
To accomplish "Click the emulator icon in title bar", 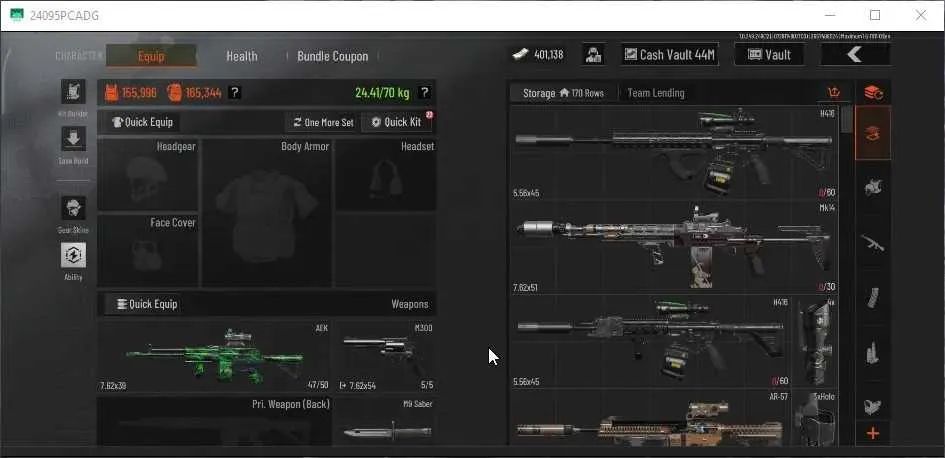I will click(17, 15).
